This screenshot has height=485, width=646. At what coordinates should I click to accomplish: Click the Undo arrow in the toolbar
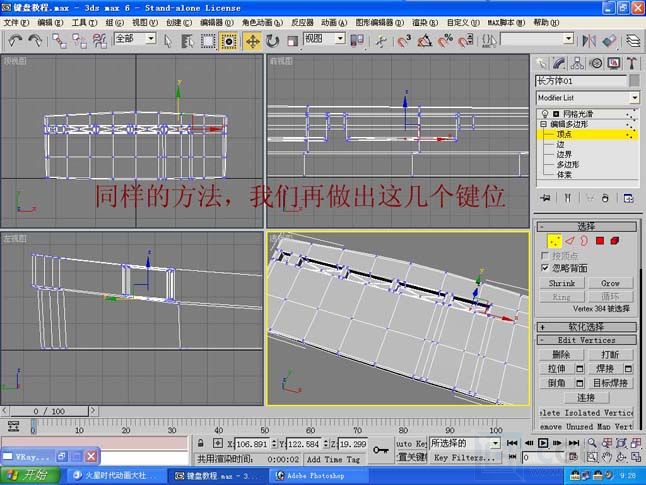click(15, 40)
